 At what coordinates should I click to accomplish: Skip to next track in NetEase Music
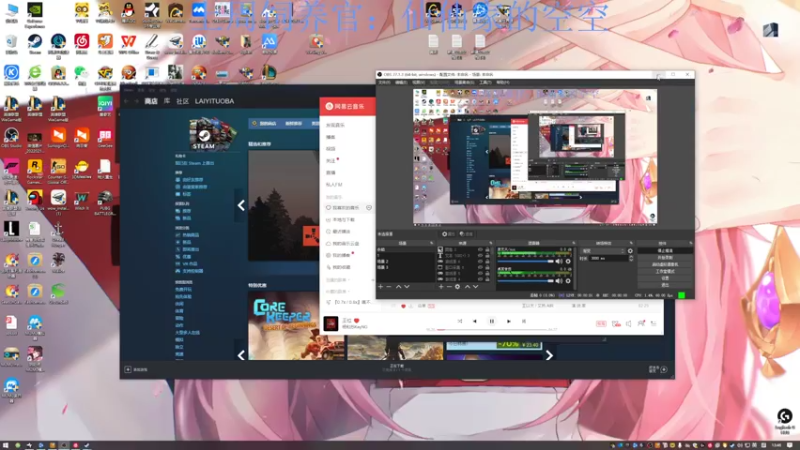pos(509,321)
